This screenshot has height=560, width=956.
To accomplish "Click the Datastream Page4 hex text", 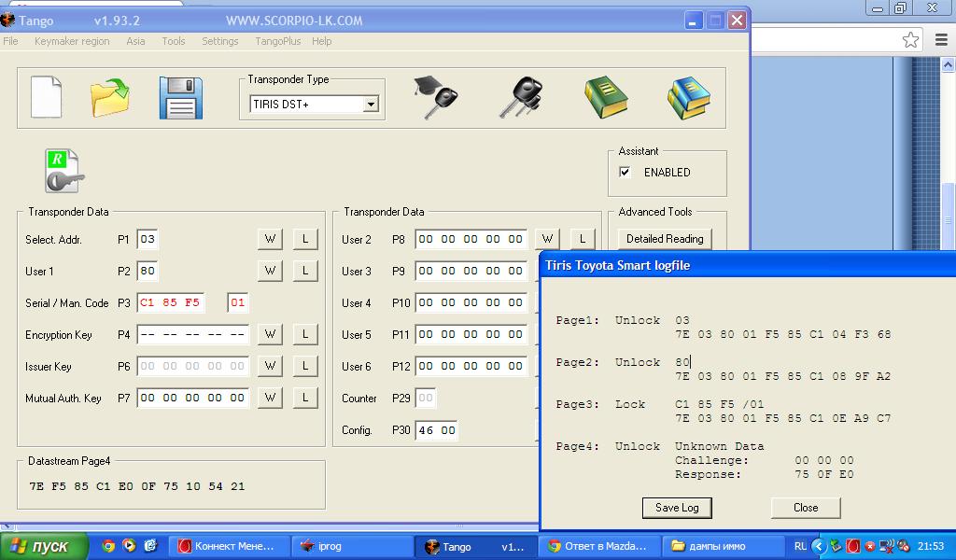I will pyautogui.click(x=137, y=486).
